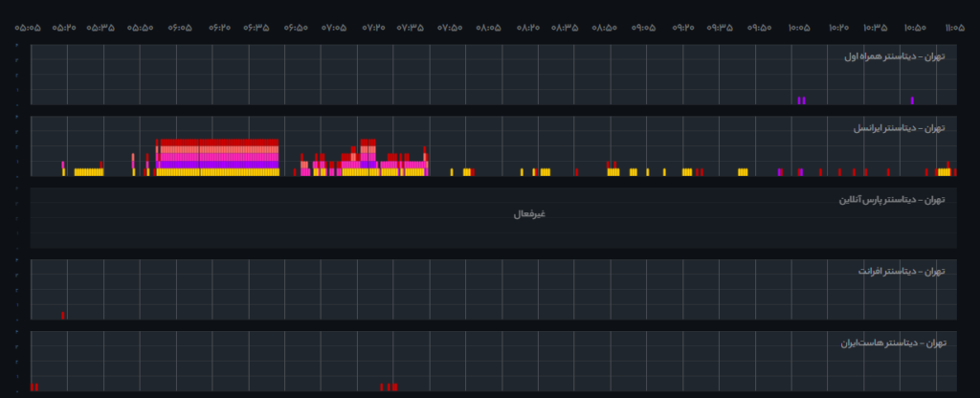980x398 pixels.
Task: Open the تهران - دیتاسنتر همراه اول panel title
Action: (895, 56)
